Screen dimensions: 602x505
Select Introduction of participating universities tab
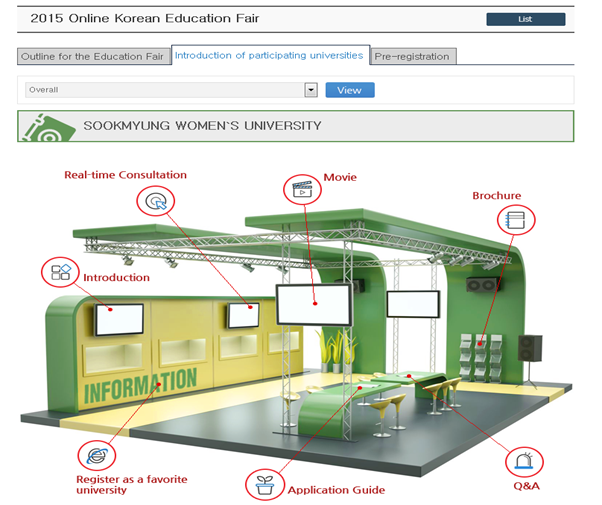coord(270,55)
